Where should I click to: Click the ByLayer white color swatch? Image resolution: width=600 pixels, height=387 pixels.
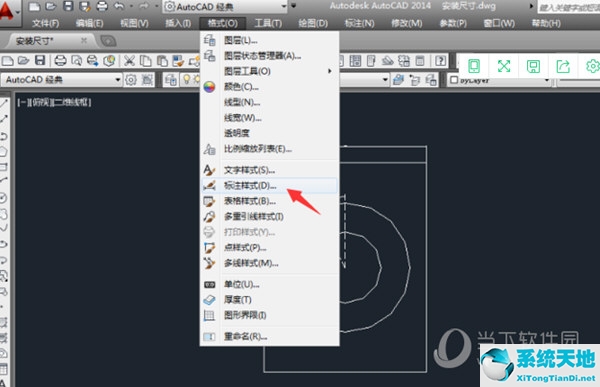tap(454, 80)
